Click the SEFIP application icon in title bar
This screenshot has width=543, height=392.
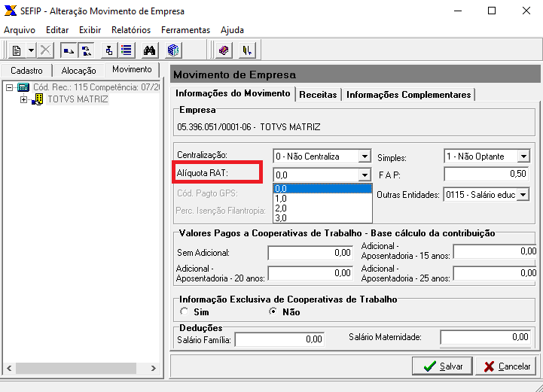coord(11,11)
